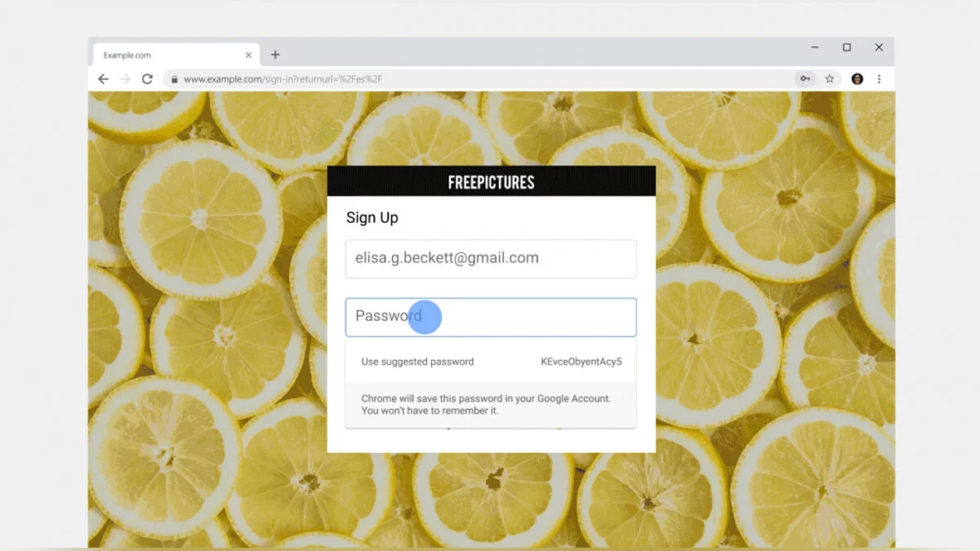
Task: Click the email field with elisa.g.beckett@gmail.com
Action: 491,259
